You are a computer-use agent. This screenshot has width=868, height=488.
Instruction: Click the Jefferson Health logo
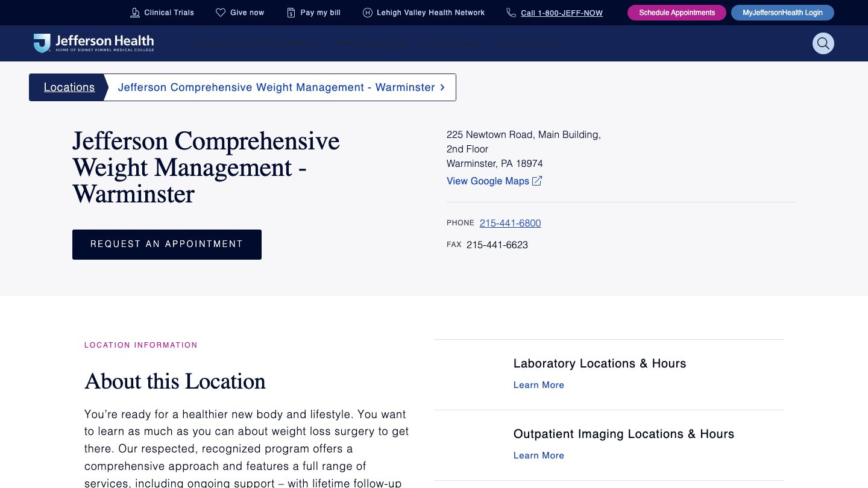[x=93, y=43]
